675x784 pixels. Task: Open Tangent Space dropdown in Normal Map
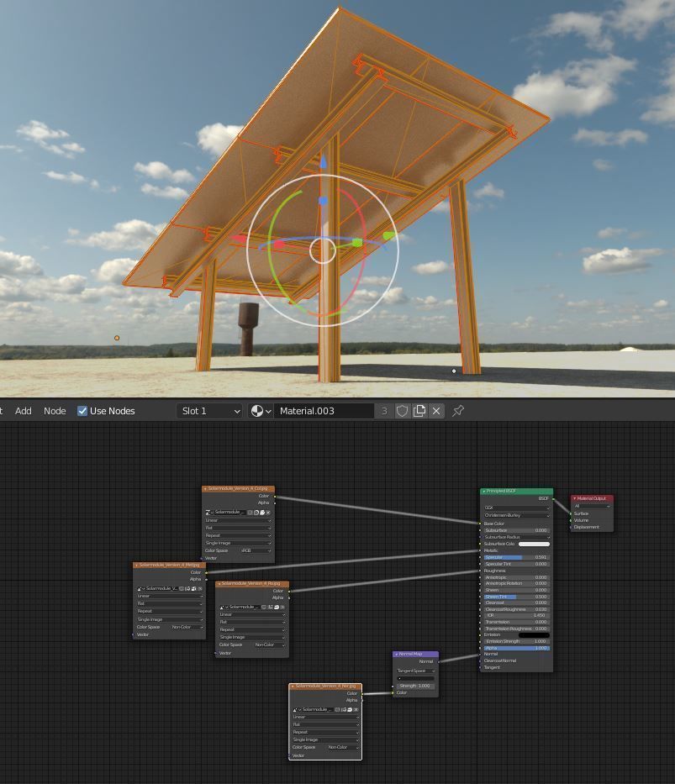point(416,671)
